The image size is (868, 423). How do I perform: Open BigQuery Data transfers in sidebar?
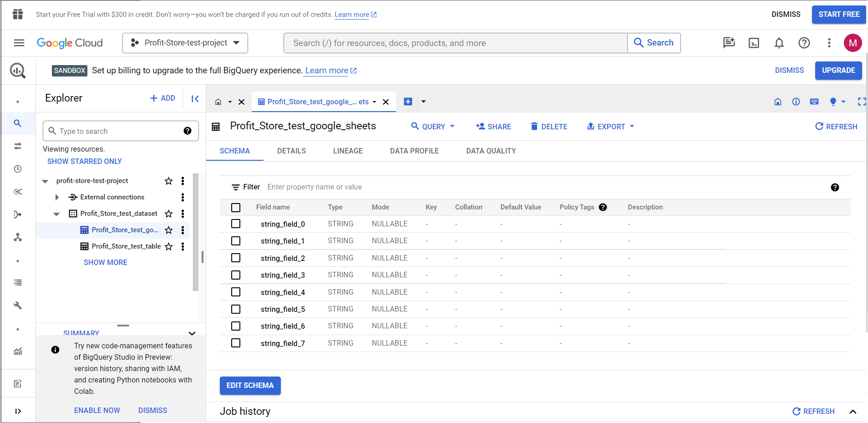(x=18, y=146)
